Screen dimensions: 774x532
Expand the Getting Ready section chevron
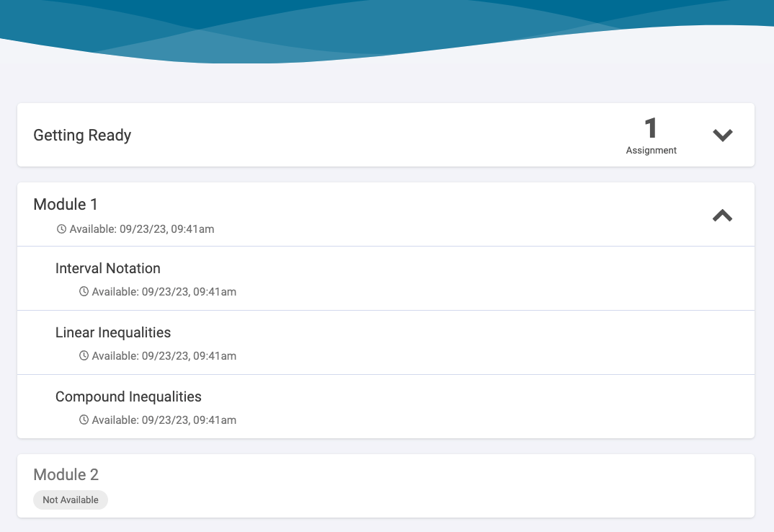click(x=722, y=135)
